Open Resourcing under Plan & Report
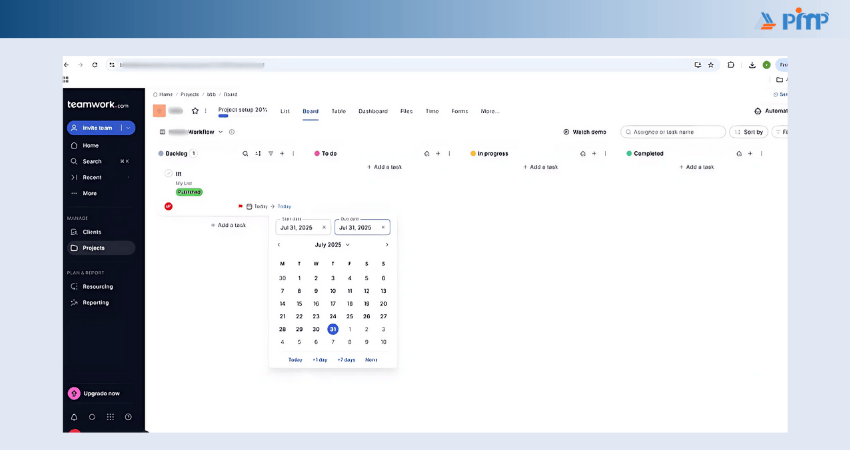This screenshot has width=850, height=450. 100,286
